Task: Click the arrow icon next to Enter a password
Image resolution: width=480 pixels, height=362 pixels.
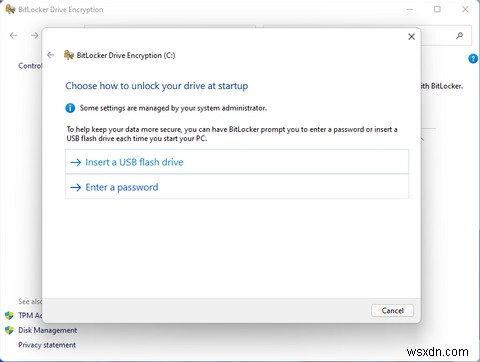Action: pyautogui.click(x=76, y=187)
